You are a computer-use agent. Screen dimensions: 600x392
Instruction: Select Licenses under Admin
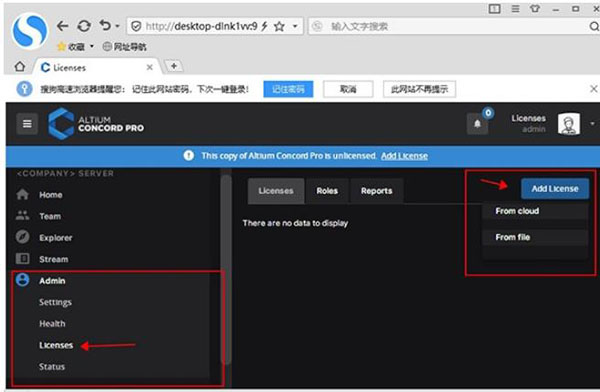point(56,345)
